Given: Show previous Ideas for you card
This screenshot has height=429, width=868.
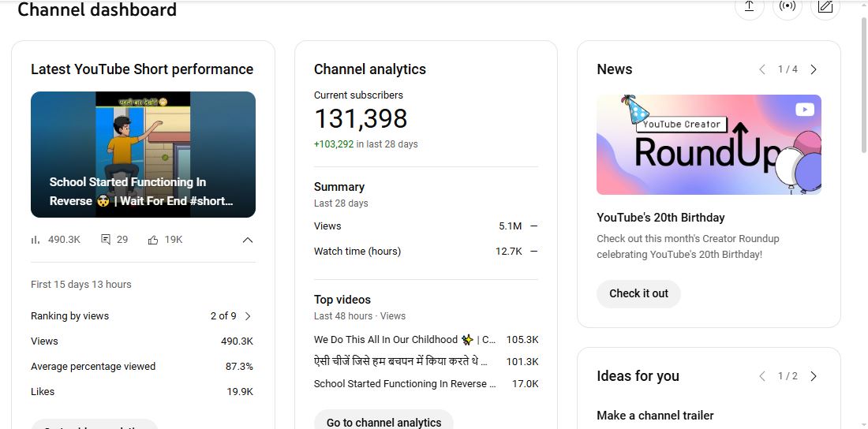Looking at the screenshot, I should tap(762, 376).
